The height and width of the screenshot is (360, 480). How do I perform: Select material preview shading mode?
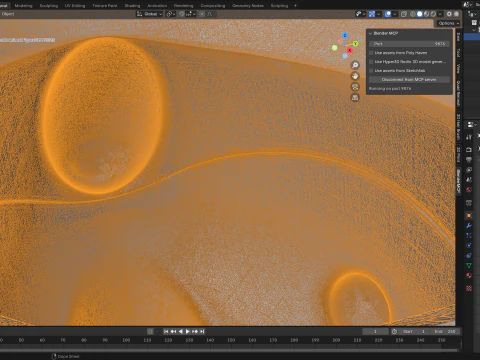pyautogui.click(x=427, y=14)
